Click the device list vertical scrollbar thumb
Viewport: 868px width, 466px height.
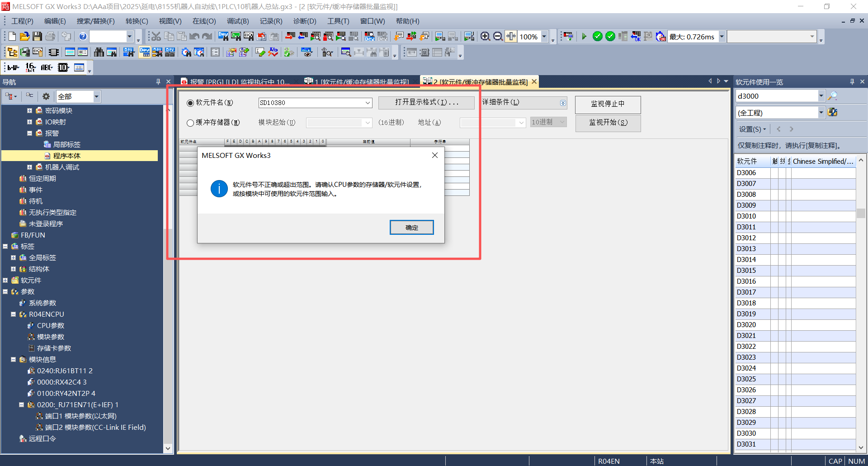(861, 214)
